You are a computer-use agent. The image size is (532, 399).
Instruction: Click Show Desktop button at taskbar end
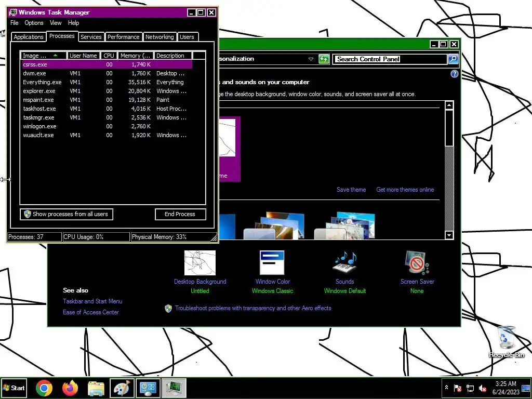coord(526,388)
